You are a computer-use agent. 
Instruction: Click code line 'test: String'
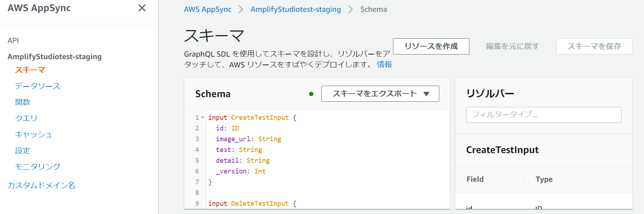239,150
